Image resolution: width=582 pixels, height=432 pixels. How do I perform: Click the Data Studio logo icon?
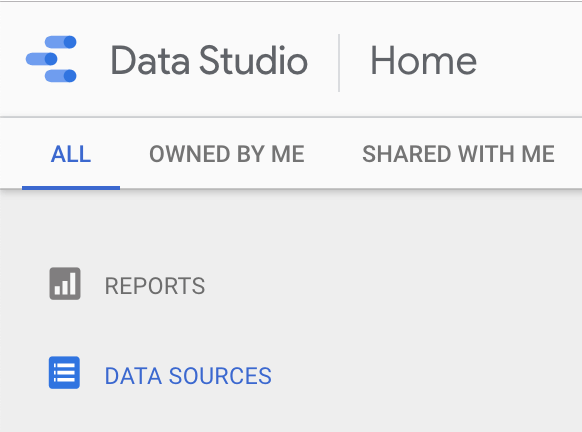51,59
